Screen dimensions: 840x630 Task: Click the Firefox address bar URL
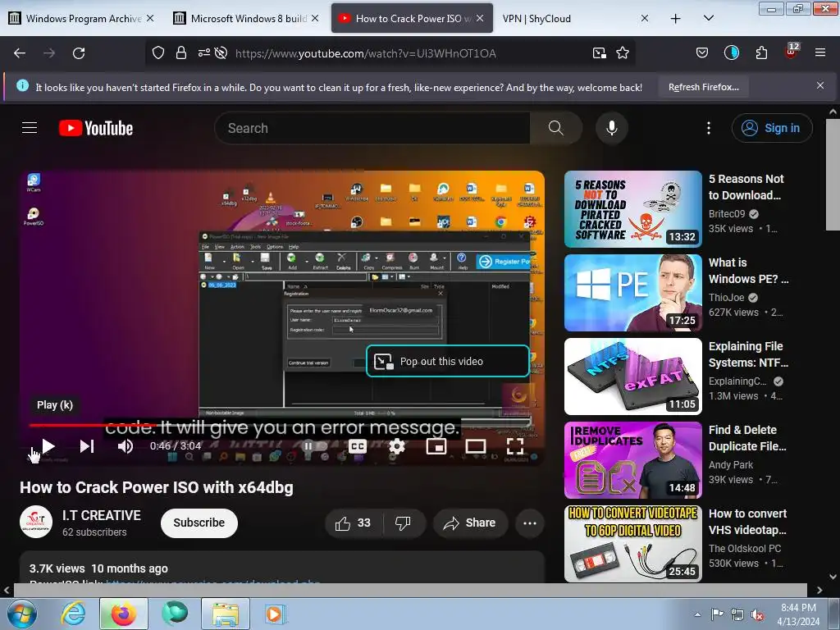(366, 53)
